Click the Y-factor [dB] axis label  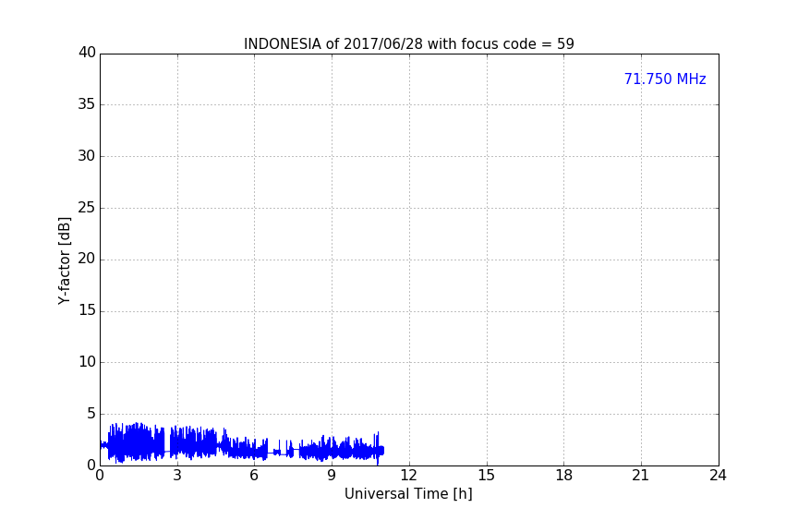coord(64,260)
